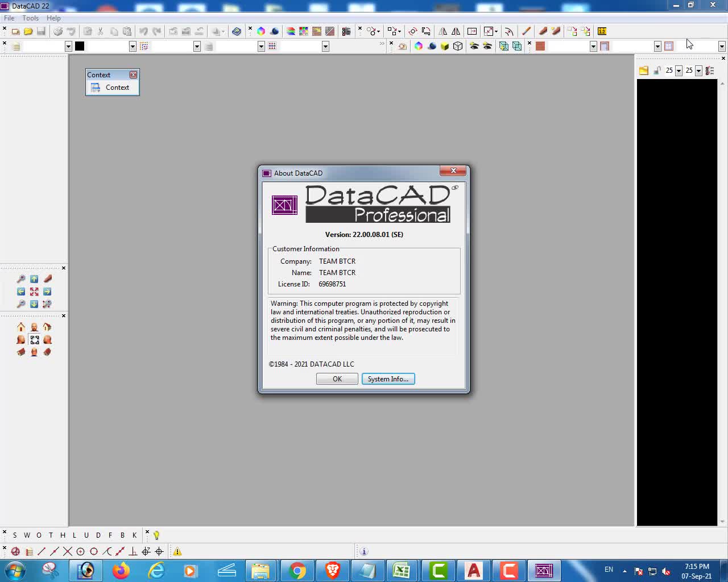Click the perpendicular snap icon
728x582 pixels.
click(x=133, y=551)
